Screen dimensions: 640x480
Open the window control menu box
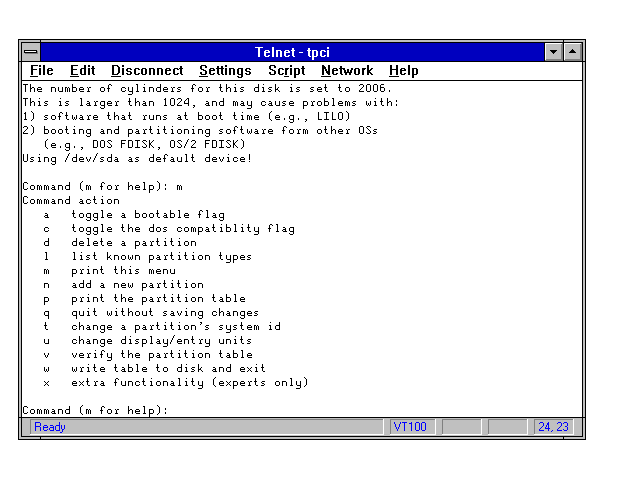(31, 51)
